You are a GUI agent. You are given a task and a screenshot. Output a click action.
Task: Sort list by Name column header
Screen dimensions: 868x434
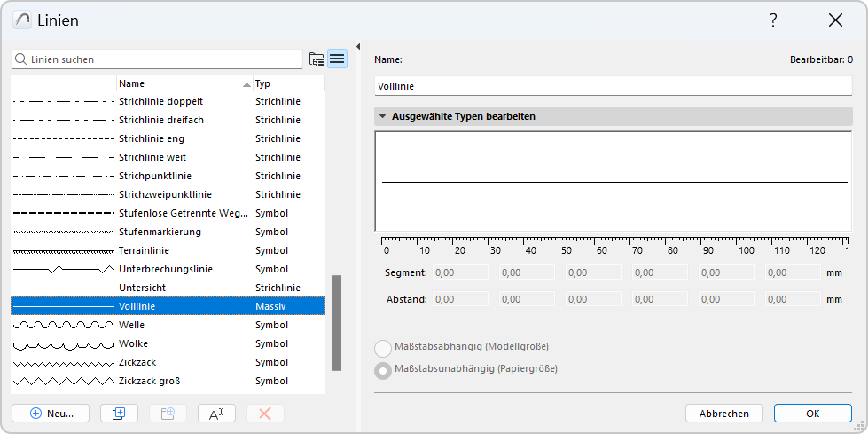click(x=185, y=83)
